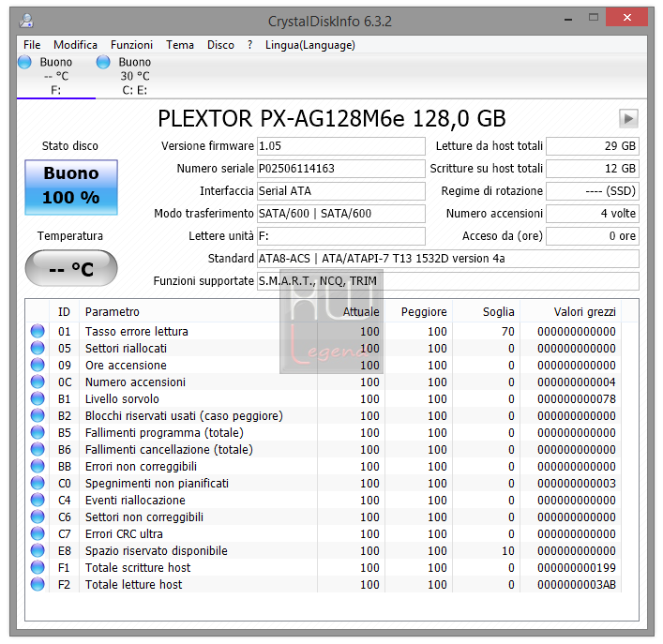Open the Lingua(Language) menu
This screenshot has height=644, width=663.
pyautogui.click(x=310, y=45)
